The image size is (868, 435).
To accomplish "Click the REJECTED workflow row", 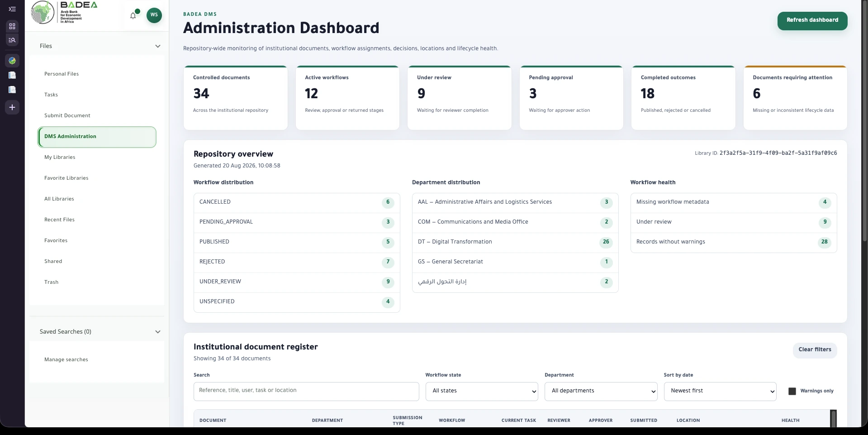I will (x=297, y=263).
